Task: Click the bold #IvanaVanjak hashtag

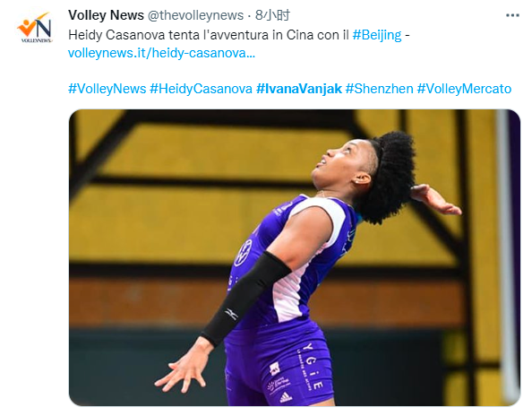Action: pyautogui.click(x=299, y=89)
